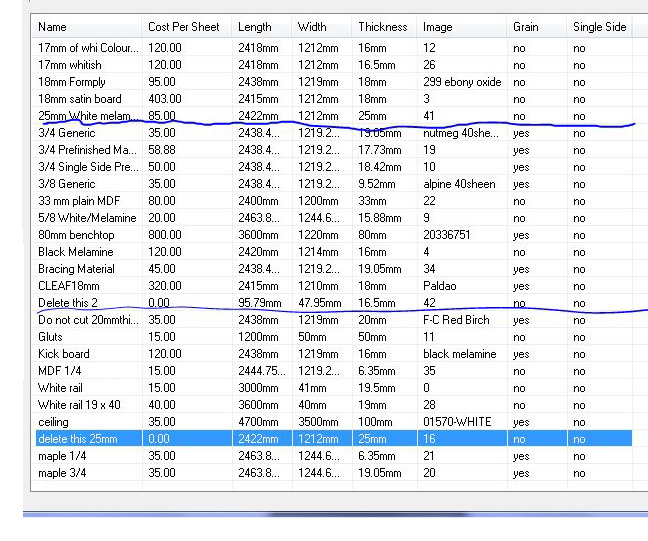648x541 pixels.
Task: Select the CLEAF18mm row
Action: 69,286
